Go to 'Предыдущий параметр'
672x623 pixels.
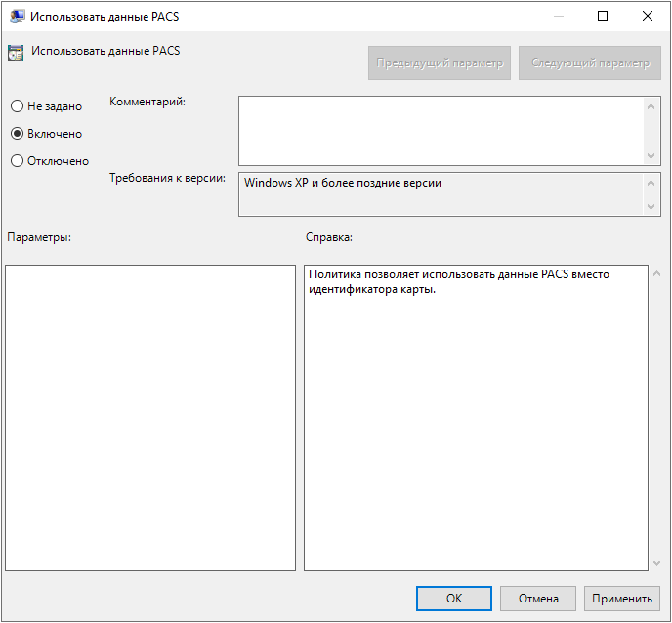tap(440, 63)
